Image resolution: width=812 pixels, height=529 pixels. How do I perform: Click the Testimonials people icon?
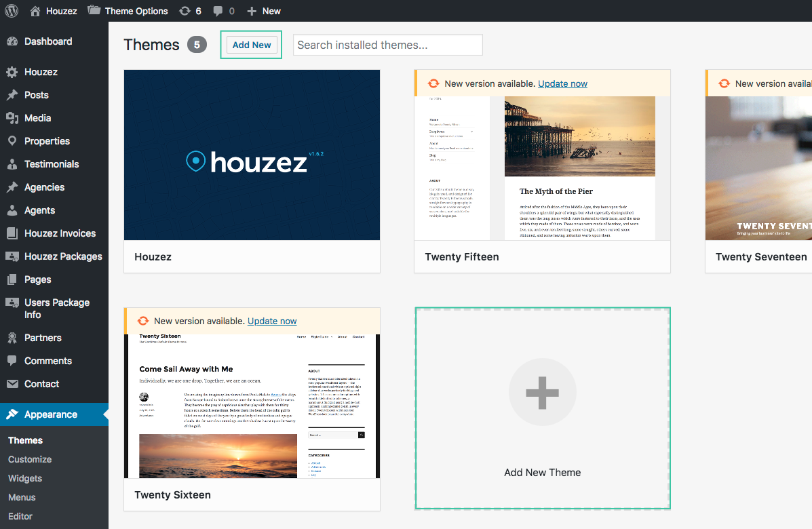(12, 164)
